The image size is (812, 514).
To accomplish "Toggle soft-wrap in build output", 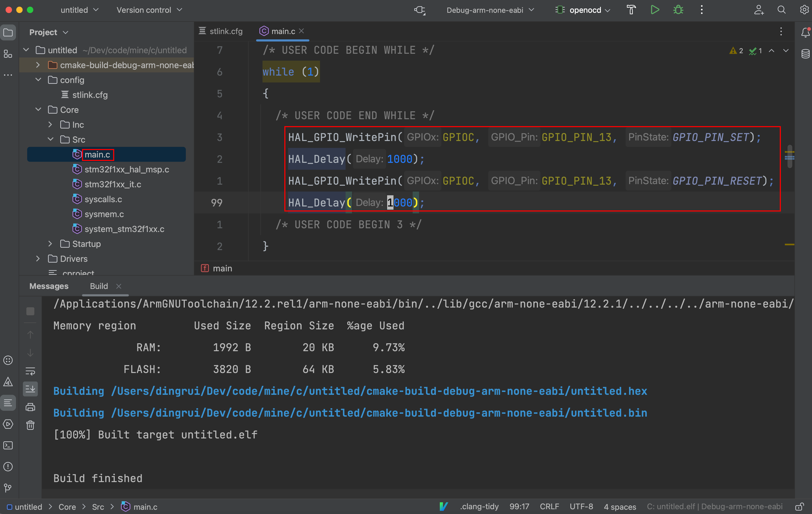I will (x=30, y=371).
